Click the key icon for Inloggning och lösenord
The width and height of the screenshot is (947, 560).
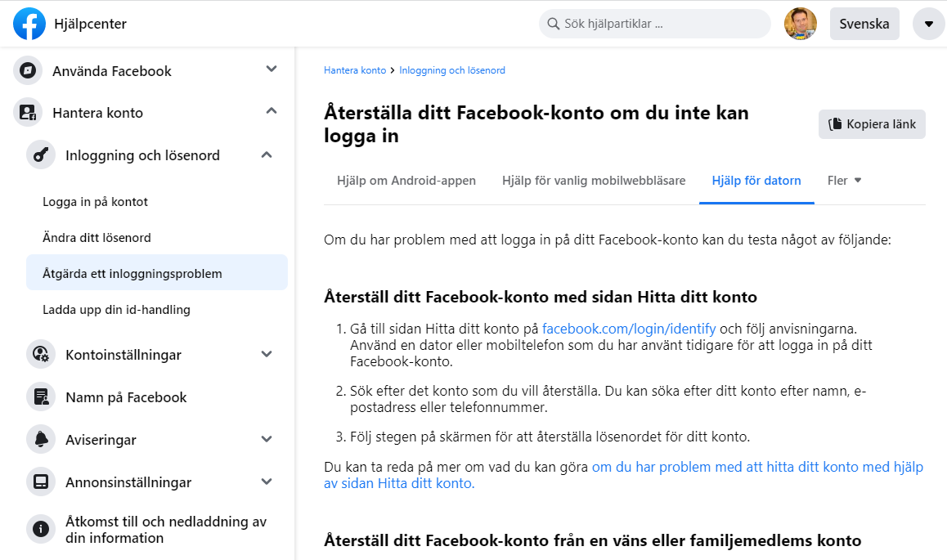click(x=41, y=155)
